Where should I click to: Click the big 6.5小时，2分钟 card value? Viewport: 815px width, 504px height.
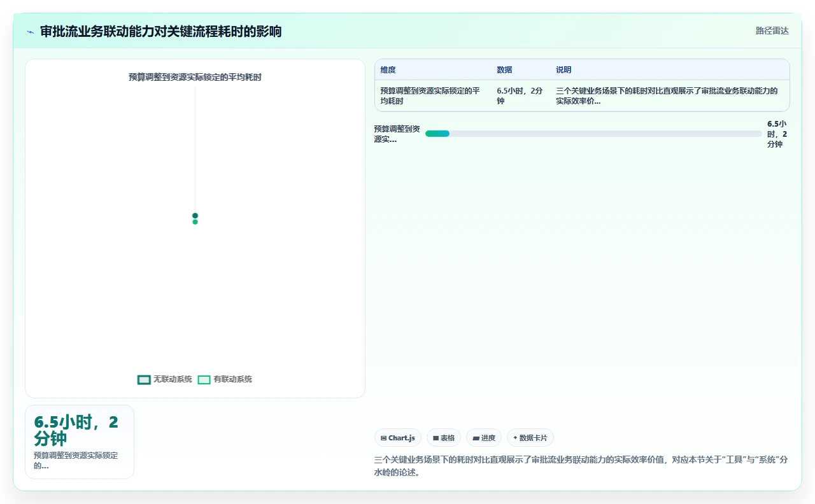76,431
